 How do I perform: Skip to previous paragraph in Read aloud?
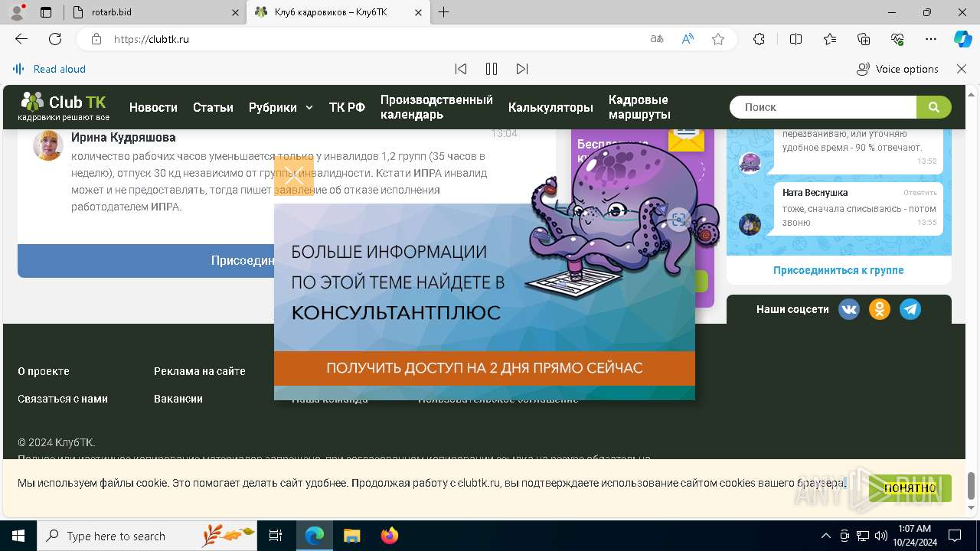coord(461,69)
